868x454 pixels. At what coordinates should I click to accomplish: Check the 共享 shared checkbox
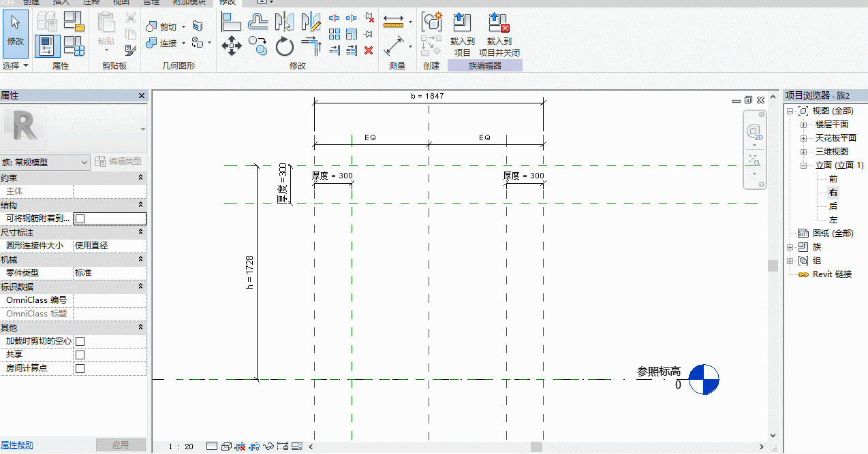coord(80,355)
